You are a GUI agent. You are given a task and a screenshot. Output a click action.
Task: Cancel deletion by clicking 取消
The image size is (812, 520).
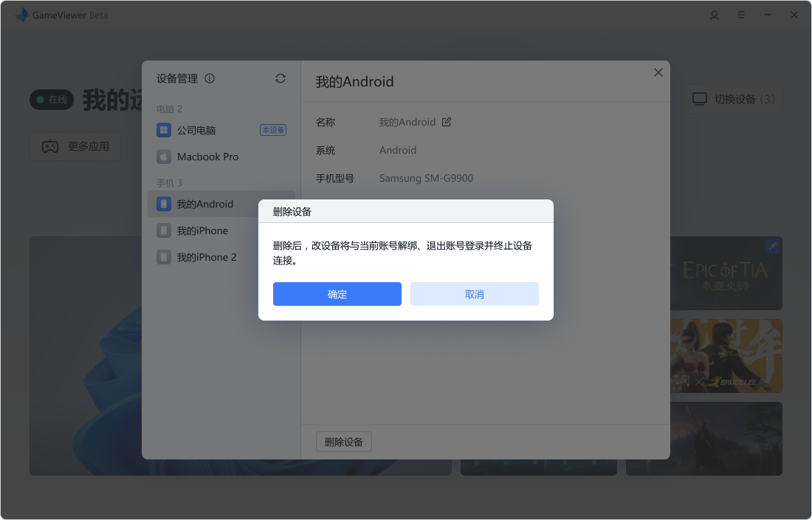pyautogui.click(x=474, y=294)
